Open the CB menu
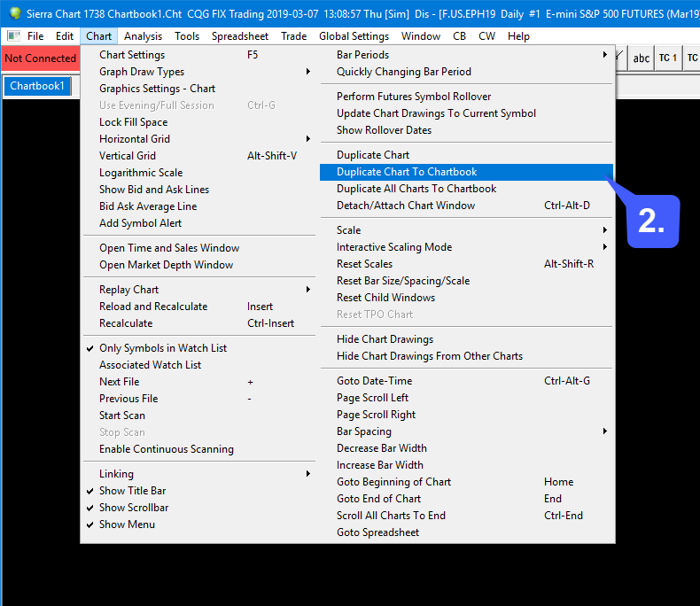Screen dimensions: 700x606 (x=459, y=36)
